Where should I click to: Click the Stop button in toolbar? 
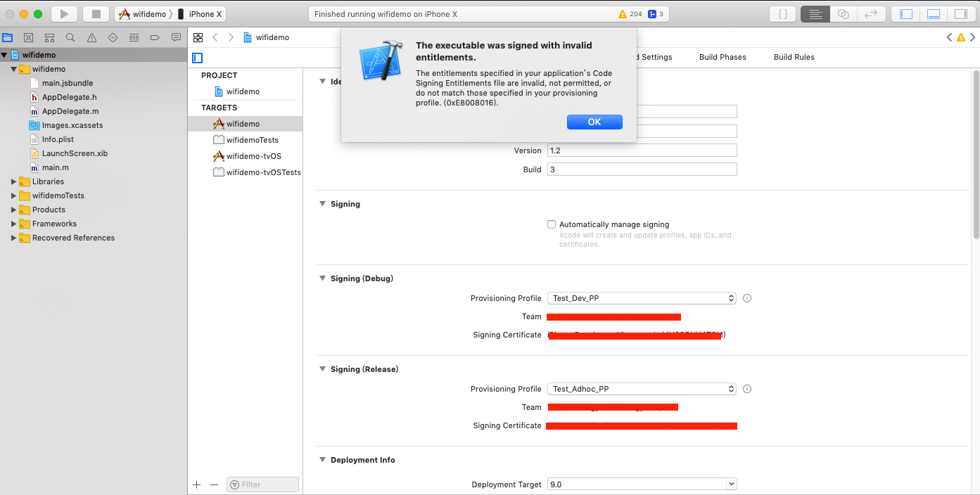coord(96,14)
